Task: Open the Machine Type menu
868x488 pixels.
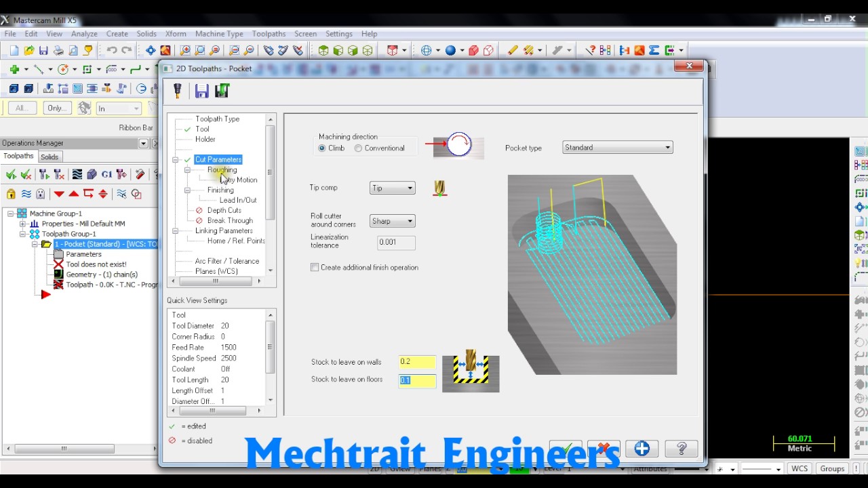Action: (219, 34)
